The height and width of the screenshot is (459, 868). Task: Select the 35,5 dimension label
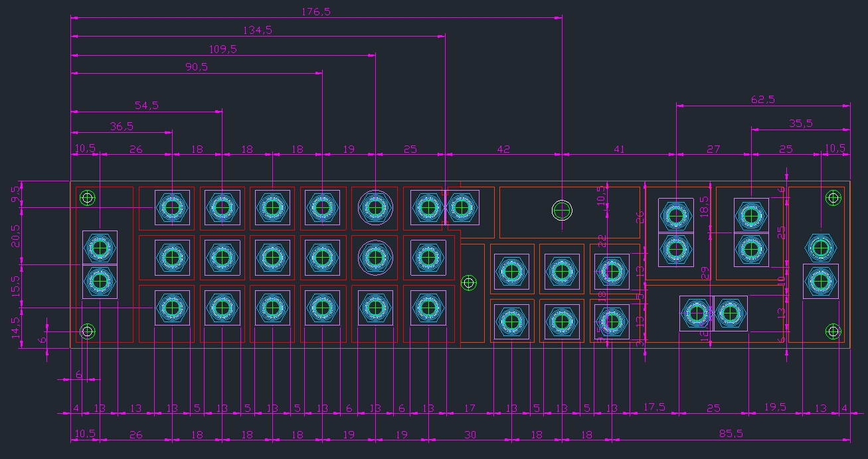[x=800, y=123]
